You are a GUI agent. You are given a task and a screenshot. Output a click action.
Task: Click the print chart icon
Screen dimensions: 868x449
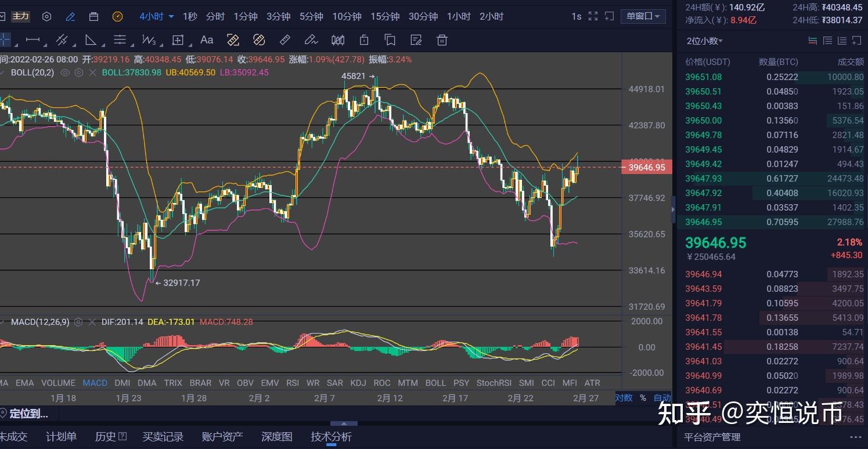93,16
